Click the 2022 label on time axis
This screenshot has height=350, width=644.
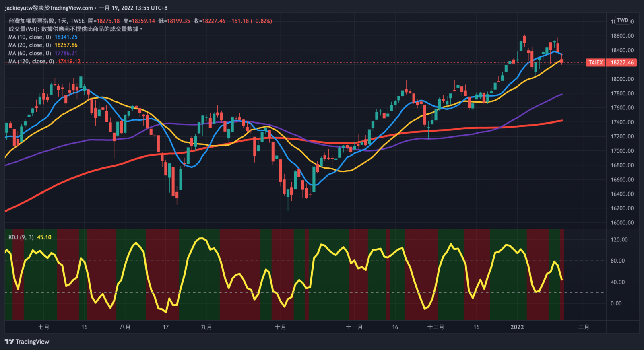click(517, 327)
